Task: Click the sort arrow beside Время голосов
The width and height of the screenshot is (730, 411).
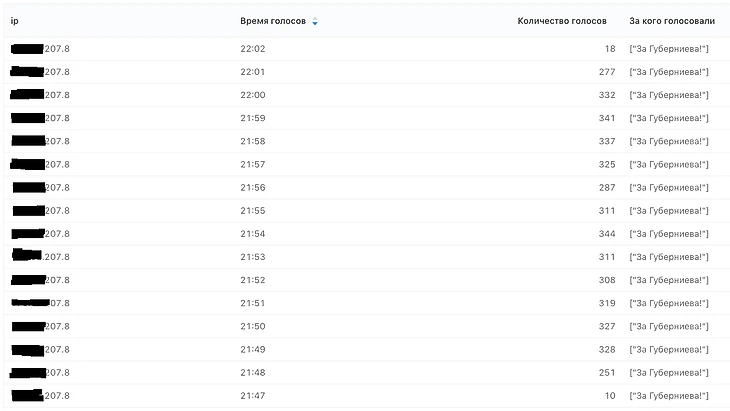Action: (x=315, y=21)
